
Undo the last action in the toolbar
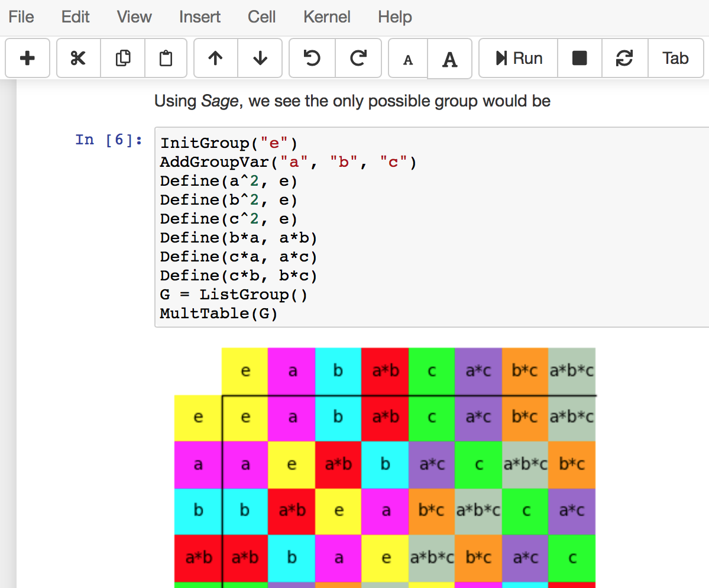pyautogui.click(x=312, y=58)
